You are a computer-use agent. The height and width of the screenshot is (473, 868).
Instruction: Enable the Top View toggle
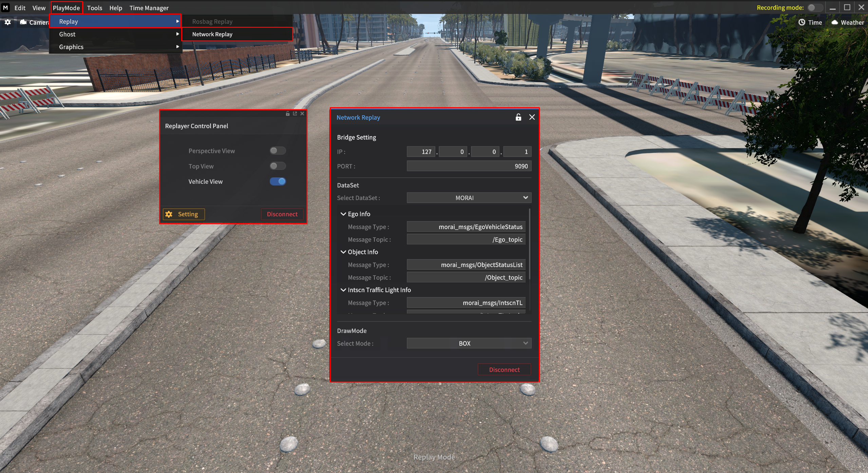pyautogui.click(x=278, y=166)
